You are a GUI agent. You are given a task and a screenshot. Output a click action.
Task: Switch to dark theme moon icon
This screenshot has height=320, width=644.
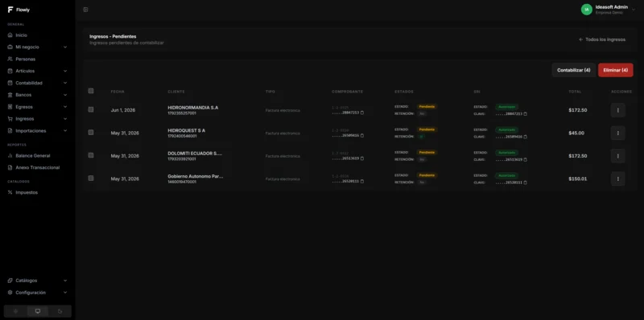pyautogui.click(x=60, y=311)
